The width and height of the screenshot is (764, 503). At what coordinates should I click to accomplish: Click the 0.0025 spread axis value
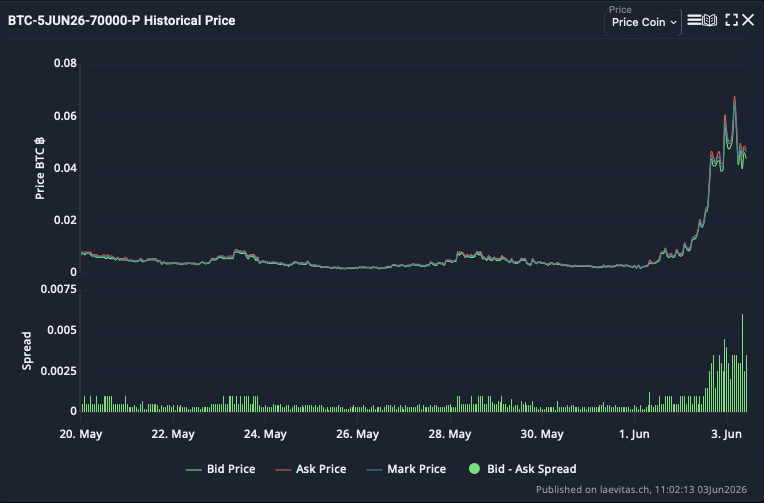(x=58, y=371)
